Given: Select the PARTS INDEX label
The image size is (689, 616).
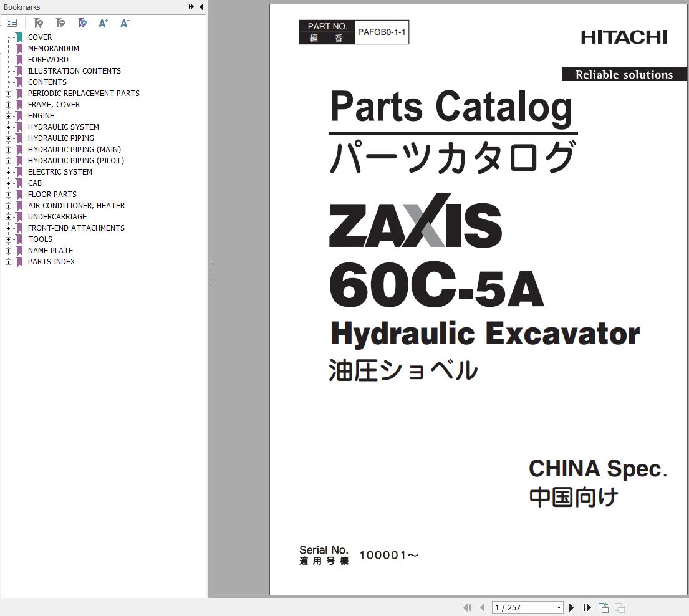Looking at the screenshot, I should click(x=51, y=261).
